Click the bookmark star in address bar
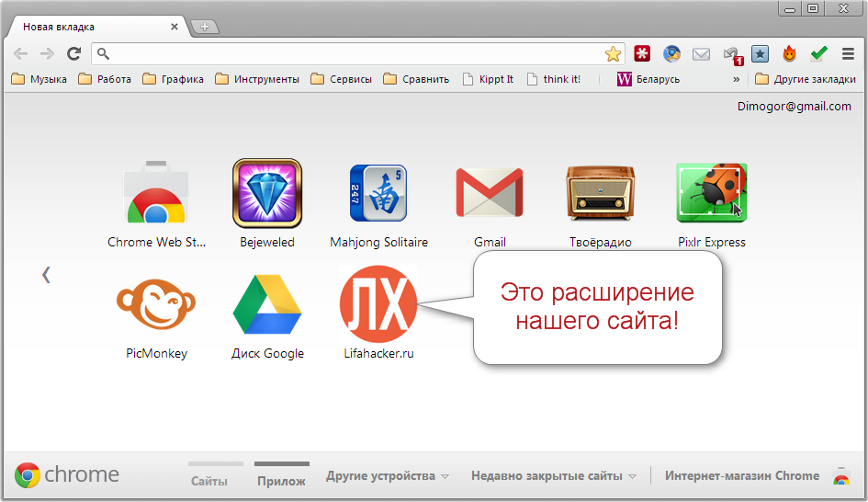This screenshot has height=502, width=868. 613,54
